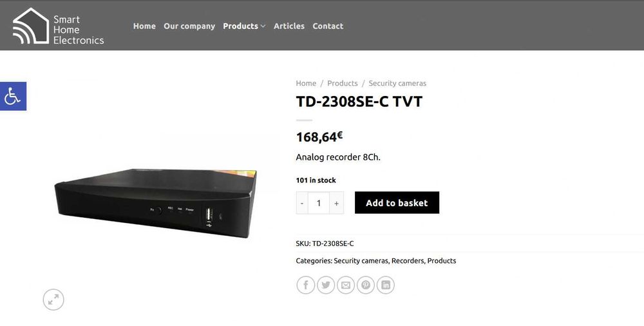Go to the Articles page
This screenshot has height=326, width=644.
point(289,26)
